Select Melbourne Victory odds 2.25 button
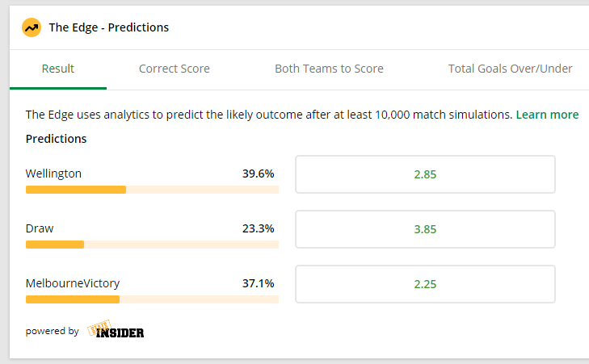589x364 pixels. [x=425, y=284]
